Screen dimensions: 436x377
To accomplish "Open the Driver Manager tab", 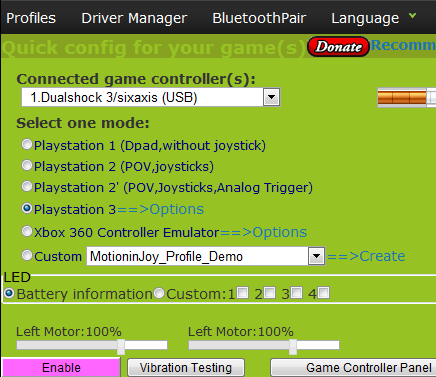I will pyautogui.click(x=134, y=18).
